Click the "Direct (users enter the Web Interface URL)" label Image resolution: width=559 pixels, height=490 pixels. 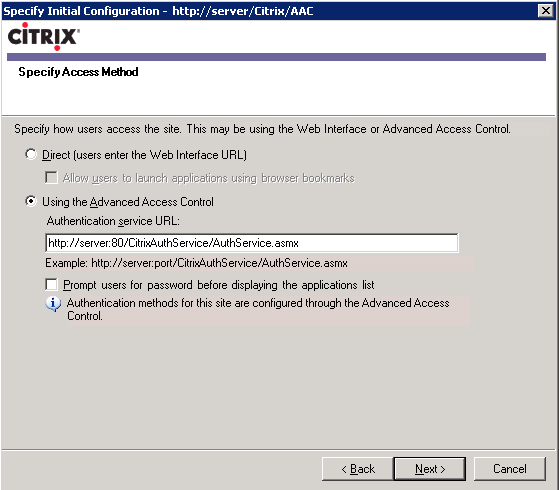click(144, 155)
